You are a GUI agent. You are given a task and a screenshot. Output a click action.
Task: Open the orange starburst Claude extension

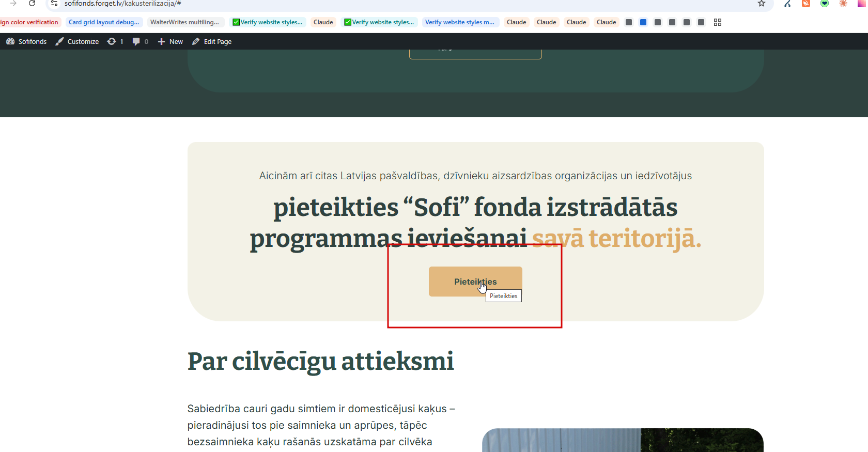(x=843, y=4)
